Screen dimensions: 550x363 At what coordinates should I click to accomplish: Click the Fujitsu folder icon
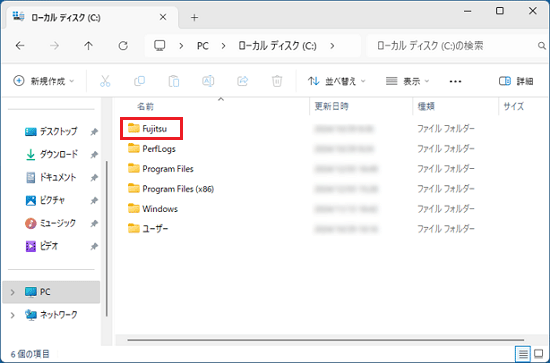pyautogui.click(x=134, y=128)
